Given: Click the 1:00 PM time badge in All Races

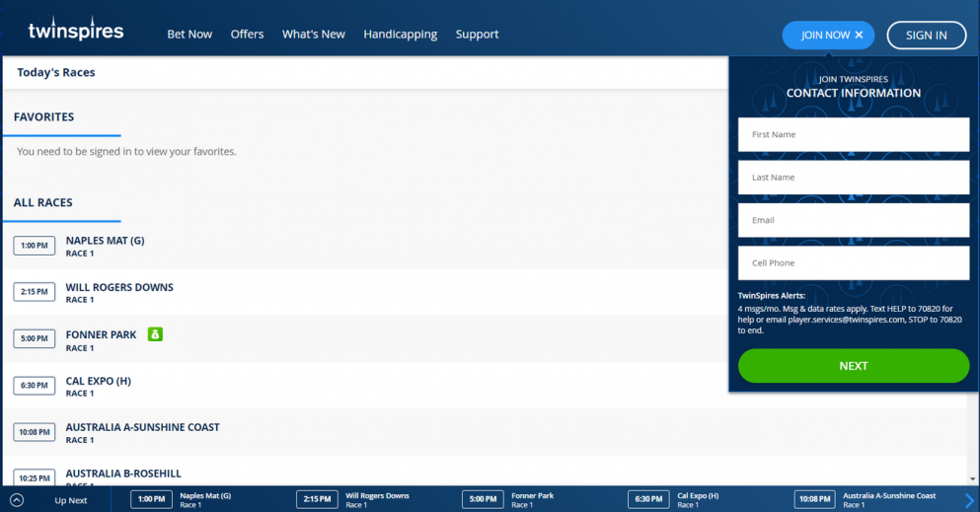Looking at the screenshot, I should click(x=35, y=246).
